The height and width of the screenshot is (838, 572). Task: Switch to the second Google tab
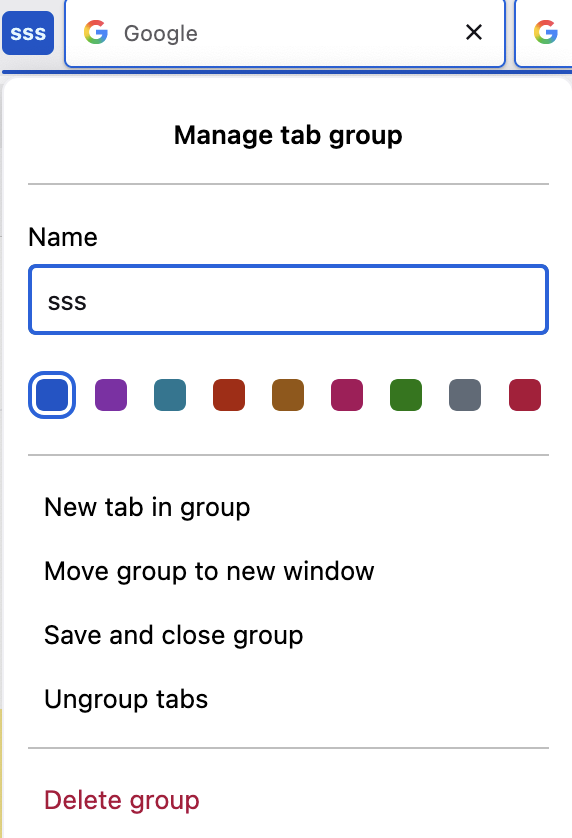(x=544, y=33)
